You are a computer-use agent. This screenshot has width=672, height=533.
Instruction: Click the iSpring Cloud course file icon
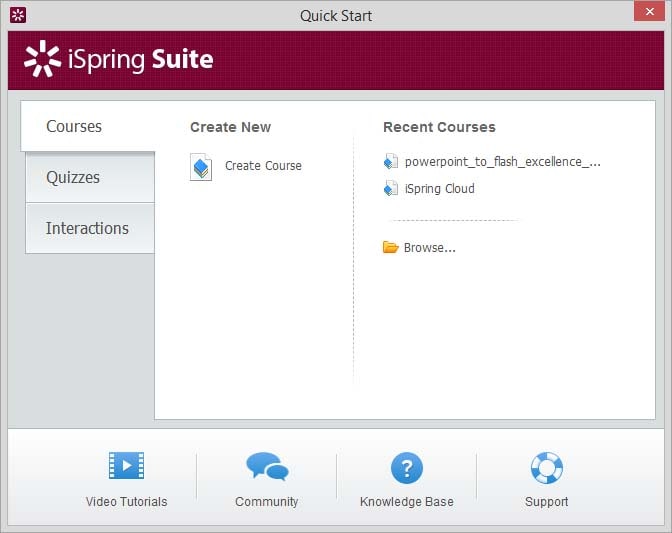391,188
